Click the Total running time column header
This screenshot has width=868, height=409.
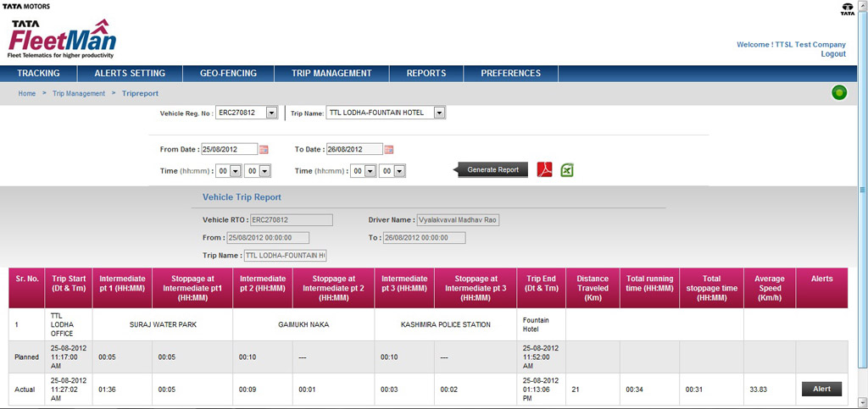[650, 288]
